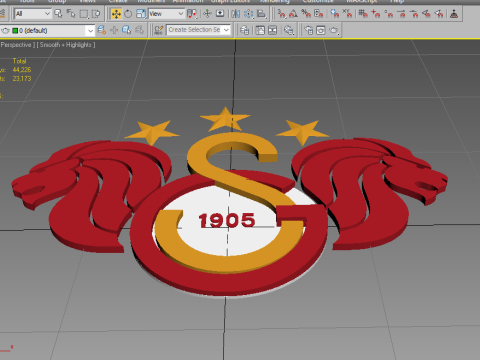Viewport: 480px width, 360px height.
Task: Toggle XY axis constraints snap icon
Action: [347, 14]
